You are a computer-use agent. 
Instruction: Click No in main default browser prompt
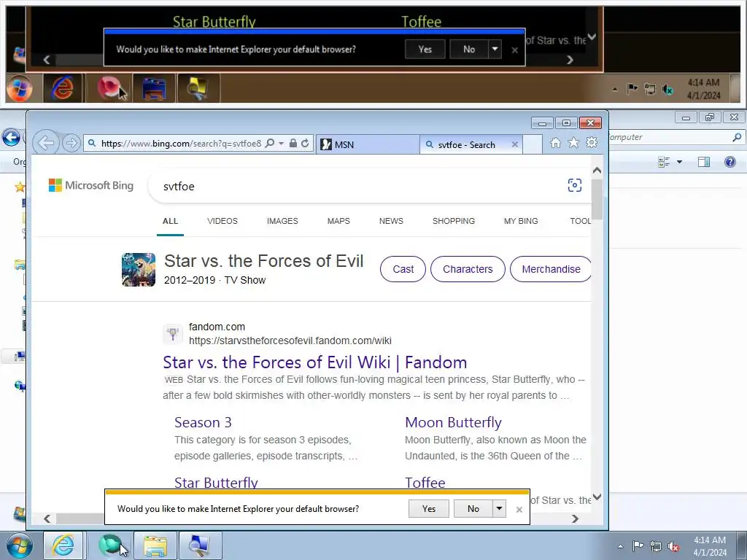click(473, 508)
